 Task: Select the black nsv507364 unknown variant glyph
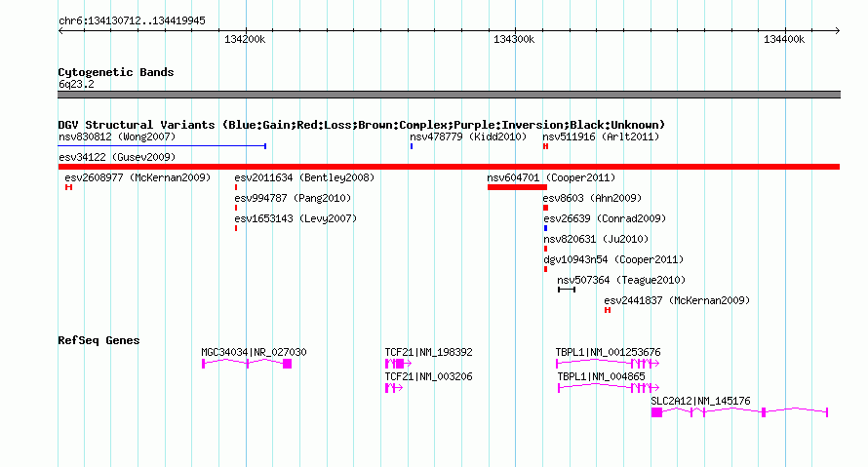coord(567,290)
